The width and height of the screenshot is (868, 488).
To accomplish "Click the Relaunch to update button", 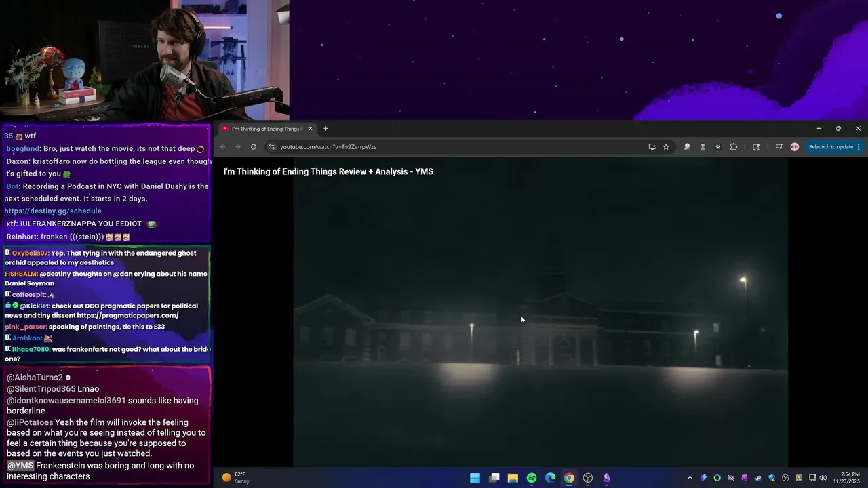I will (x=831, y=147).
